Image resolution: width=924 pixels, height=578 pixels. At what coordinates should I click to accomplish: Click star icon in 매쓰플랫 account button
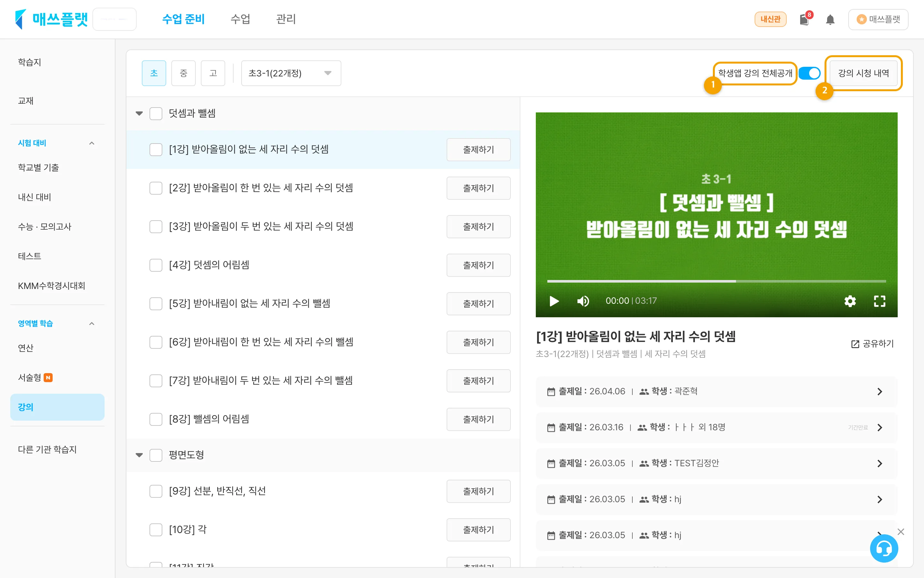pos(861,19)
